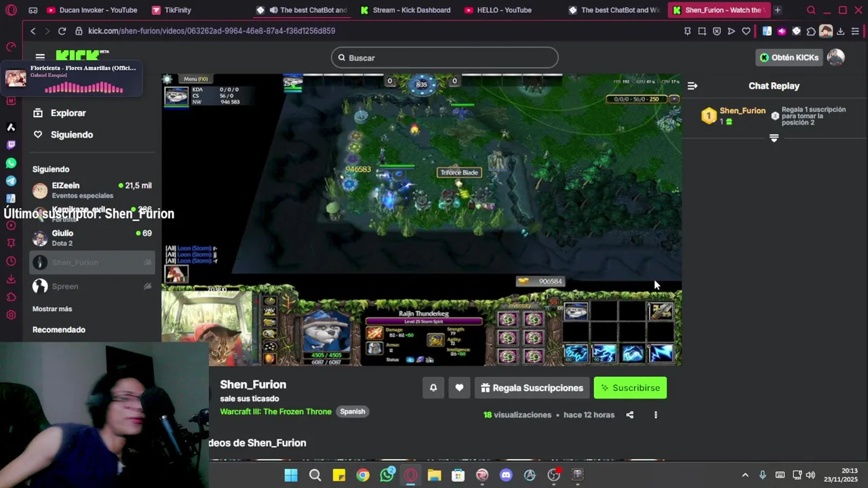Click the video player

coord(421,220)
